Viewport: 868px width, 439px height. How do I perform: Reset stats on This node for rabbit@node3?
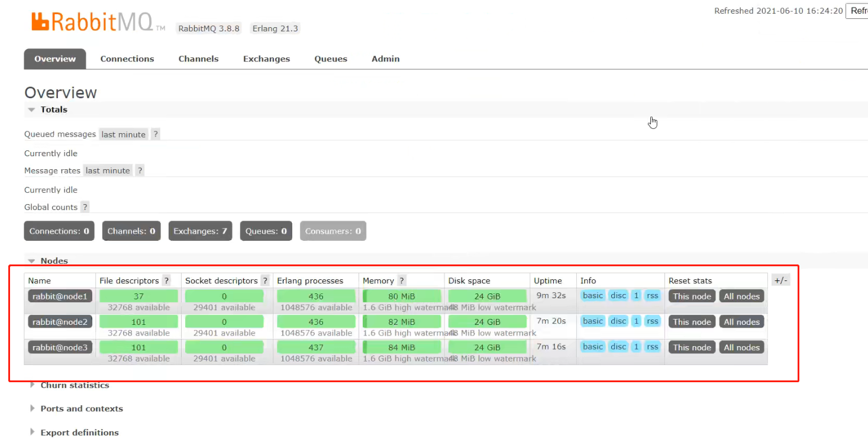pos(692,347)
